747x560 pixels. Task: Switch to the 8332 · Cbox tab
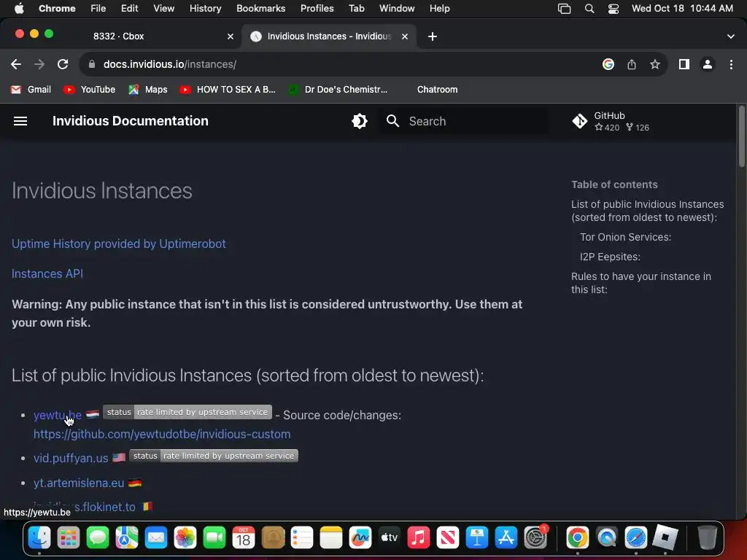pos(119,36)
